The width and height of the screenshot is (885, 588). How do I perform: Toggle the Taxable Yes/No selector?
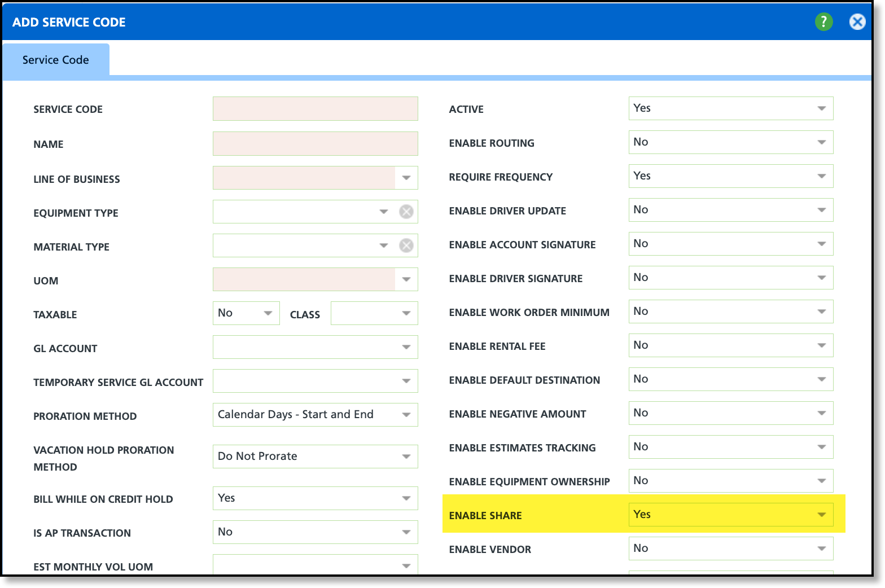pos(246,313)
